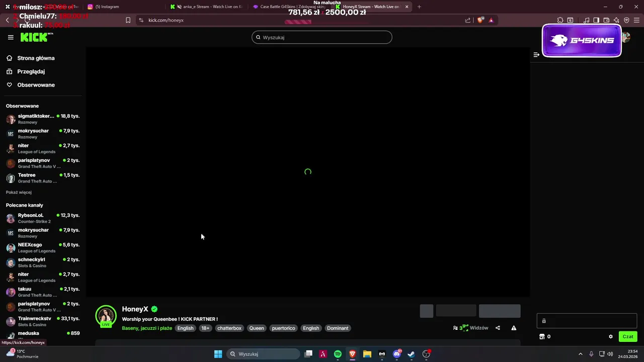The width and height of the screenshot is (644, 362).
Task: Open Spotify from the taskbar
Action: [338, 354]
